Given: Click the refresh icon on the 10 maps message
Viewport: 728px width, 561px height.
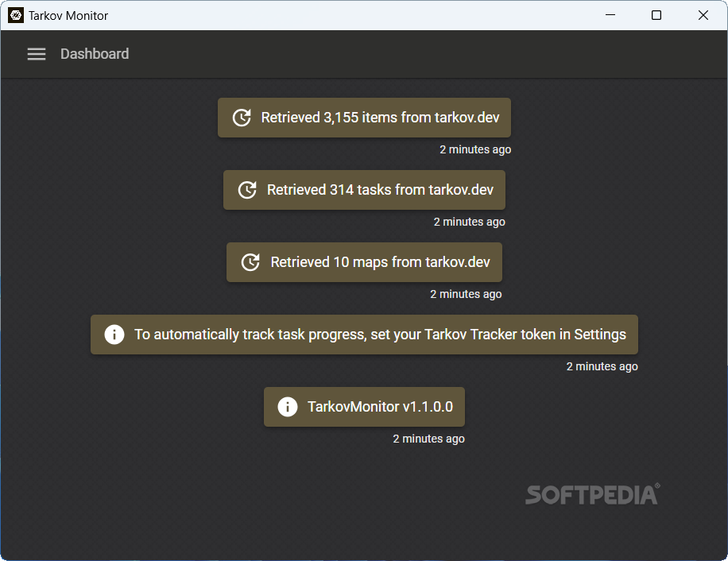Looking at the screenshot, I should tap(250, 262).
